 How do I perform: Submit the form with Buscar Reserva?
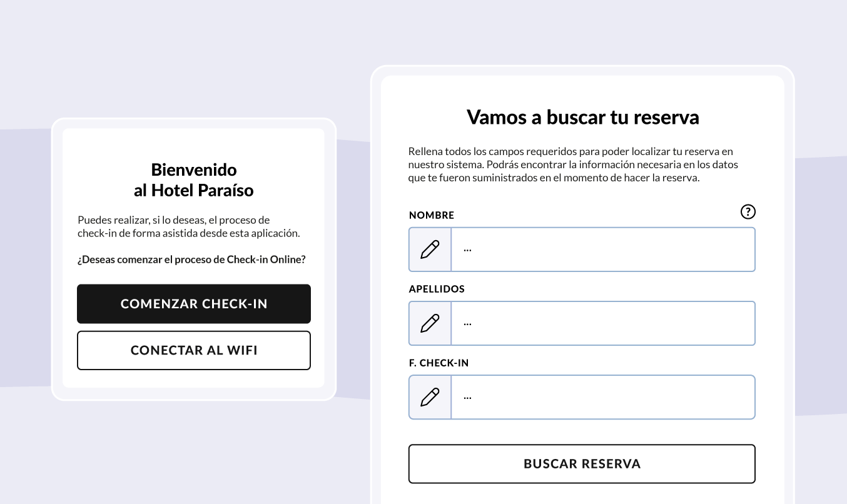pos(582,464)
